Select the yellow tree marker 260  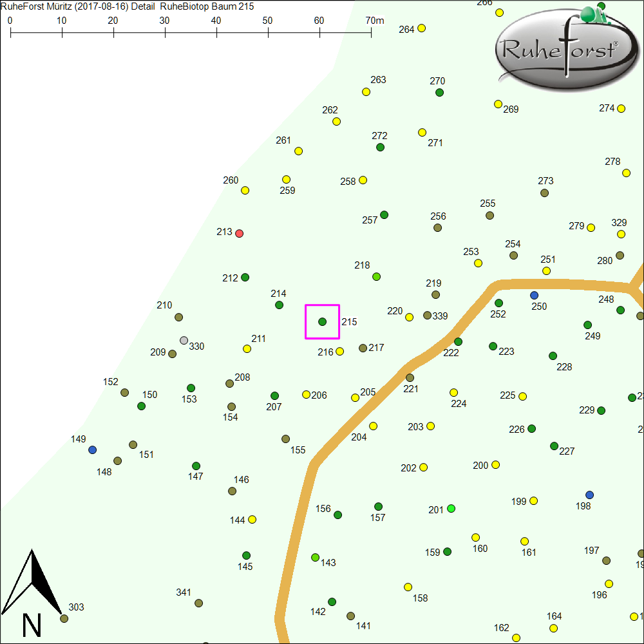[245, 191]
